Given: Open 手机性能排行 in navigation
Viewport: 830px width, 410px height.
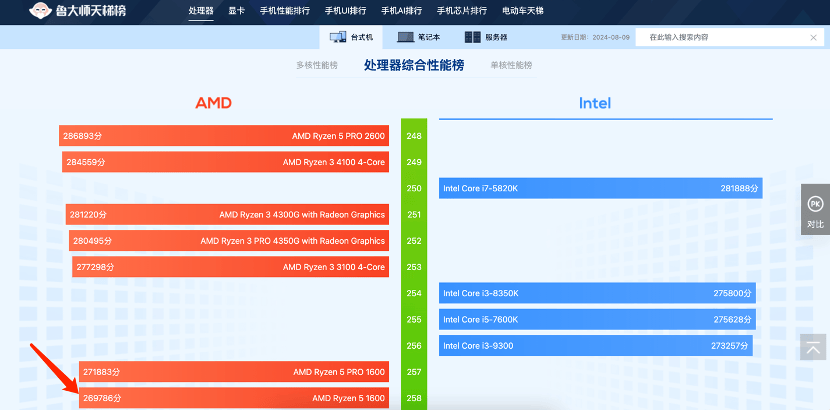Looking at the screenshot, I should click(x=284, y=11).
